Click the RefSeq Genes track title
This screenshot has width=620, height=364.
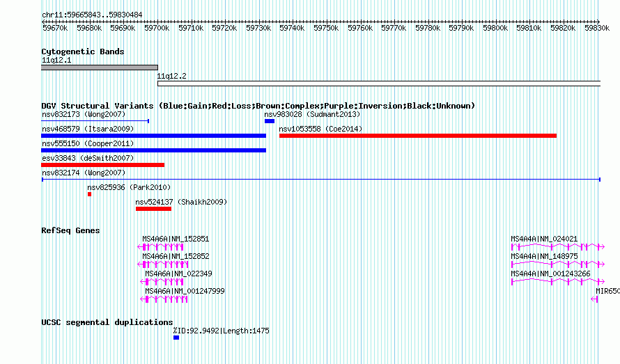(70, 230)
